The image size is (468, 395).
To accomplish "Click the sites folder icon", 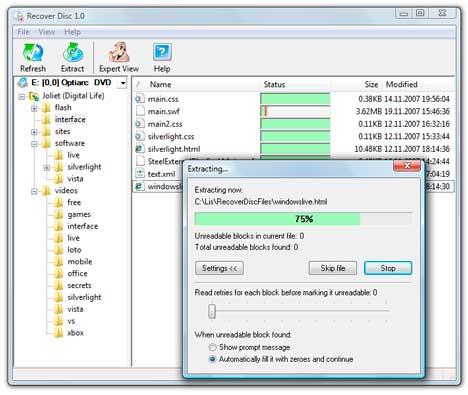I will pyautogui.click(x=46, y=131).
